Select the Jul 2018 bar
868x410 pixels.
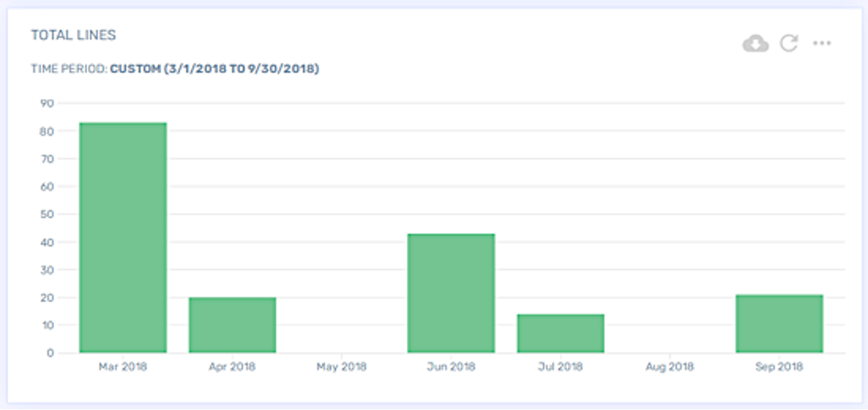[x=560, y=333]
